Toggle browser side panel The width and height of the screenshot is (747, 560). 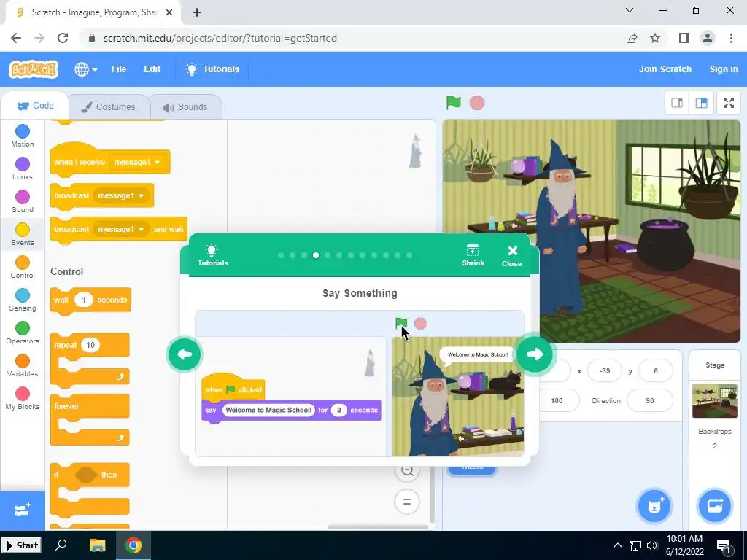pyautogui.click(x=684, y=38)
